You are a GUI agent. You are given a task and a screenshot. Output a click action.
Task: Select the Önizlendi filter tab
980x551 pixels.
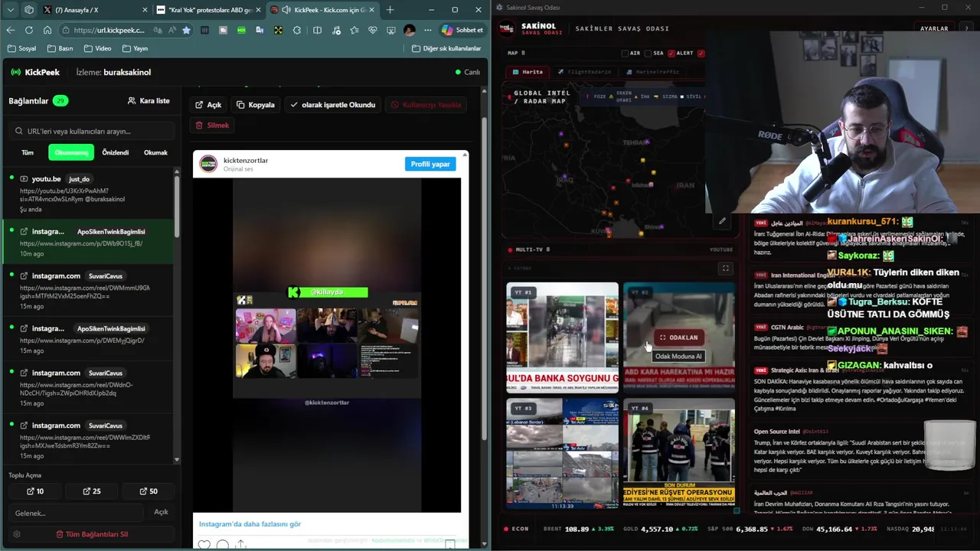[116, 152]
